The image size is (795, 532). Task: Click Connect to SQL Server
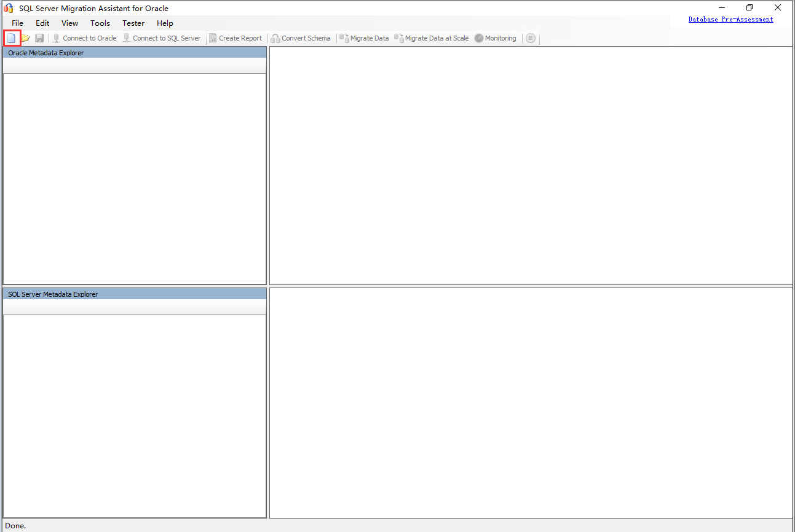pyautogui.click(x=162, y=38)
